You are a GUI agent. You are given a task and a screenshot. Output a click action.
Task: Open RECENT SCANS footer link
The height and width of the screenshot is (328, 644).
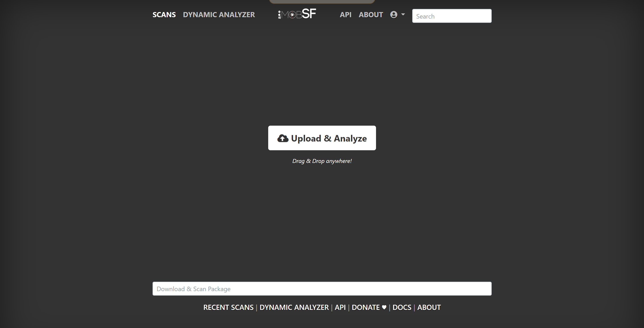pyautogui.click(x=228, y=307)
